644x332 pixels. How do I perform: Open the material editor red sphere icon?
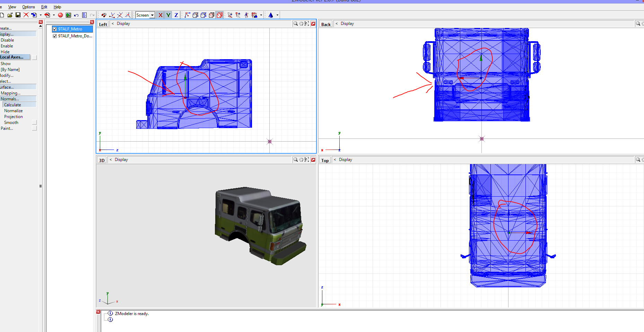pos(60,15)
